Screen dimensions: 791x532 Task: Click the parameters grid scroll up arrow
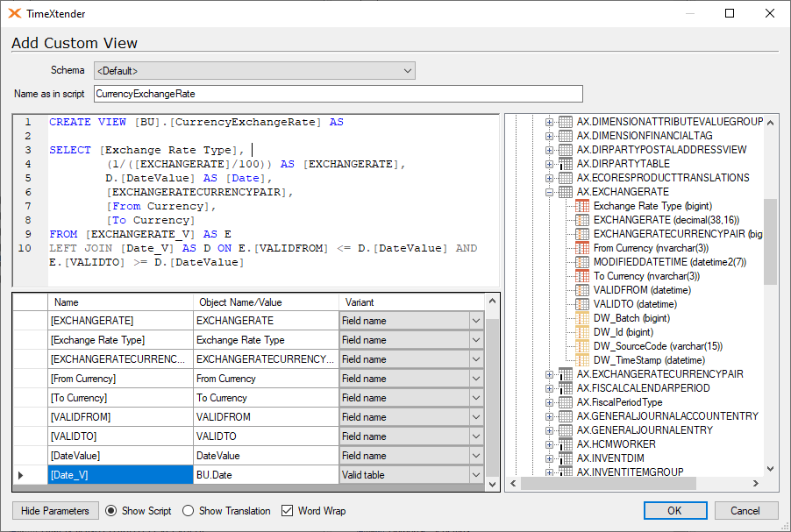pos(492,301)
